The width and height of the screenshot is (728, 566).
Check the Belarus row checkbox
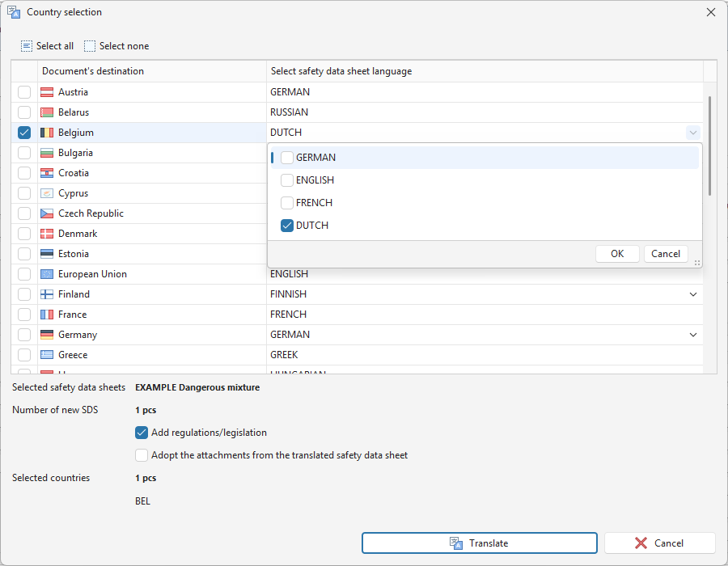coord(24,112)
